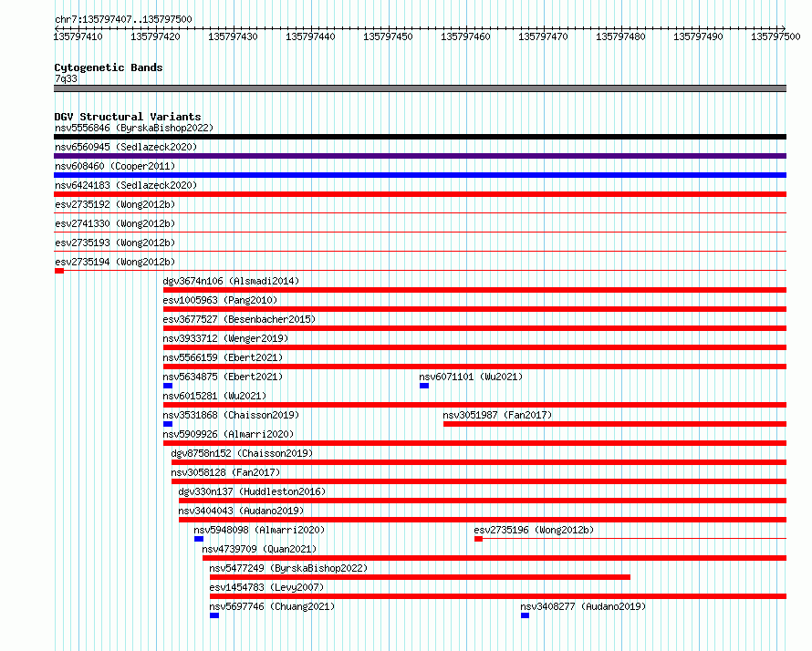Viewport: 812px width, 651px height.
Task: Click dgv8758n152 (Chaisson2019) label
Action: (x=242, y=453)
